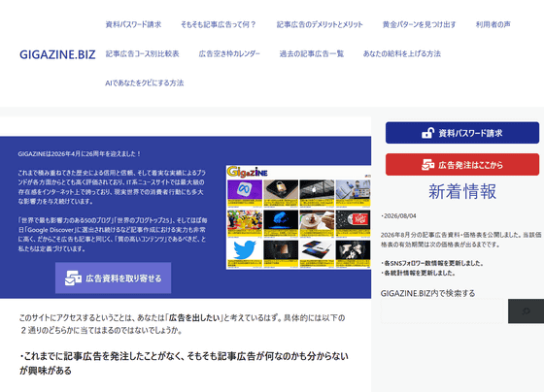Click the Twitter bird thumbnail in screenshot
This screenshot has width=544, height=392.
point(245,250)
